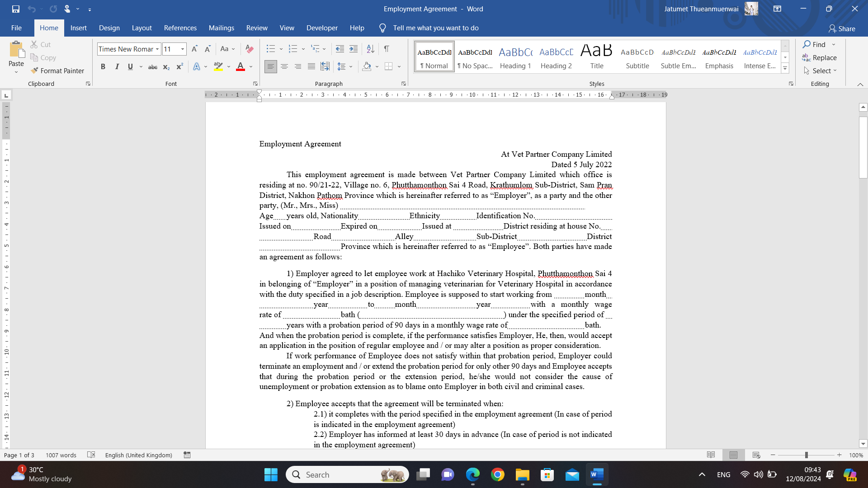This screenshot has width=868, height=488.
Task: Open the Font dialog launcher
Action: point(255,84)
